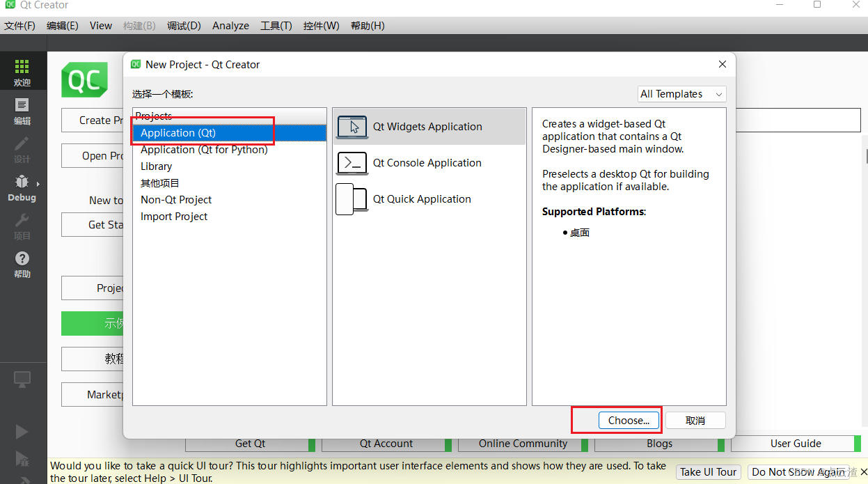The width and height of the screenshot is (868, 484).
Task: Click the 教程 tutorials tab
Action: tap(93, 359)
